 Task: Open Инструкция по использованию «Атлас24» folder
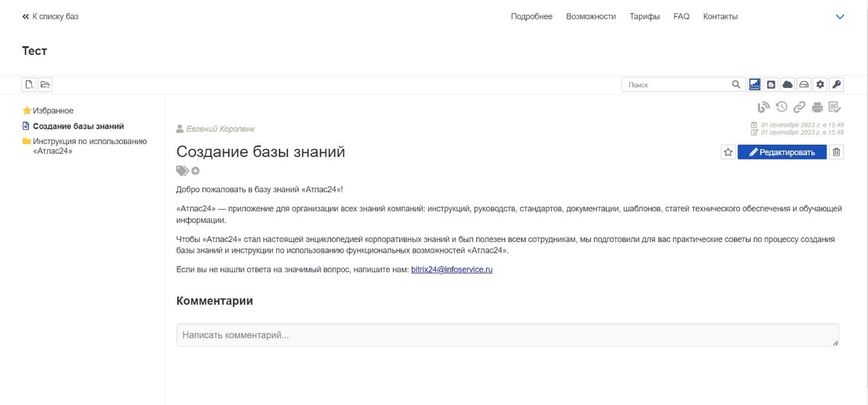coord(85,146)
